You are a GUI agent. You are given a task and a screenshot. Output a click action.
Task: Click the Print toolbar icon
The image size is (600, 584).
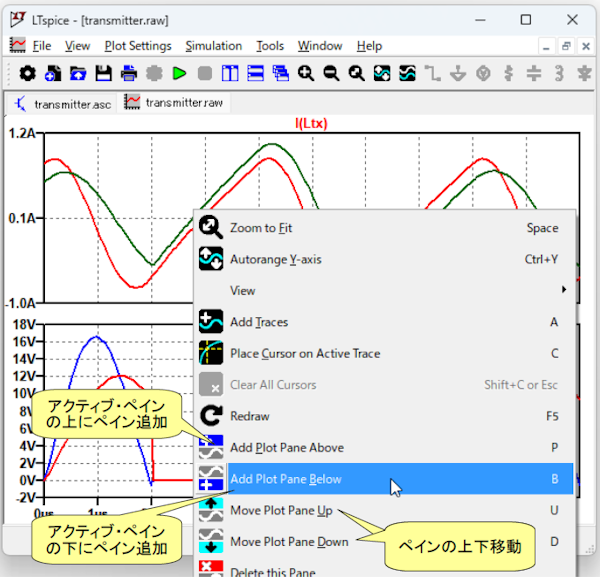point(129,73)
